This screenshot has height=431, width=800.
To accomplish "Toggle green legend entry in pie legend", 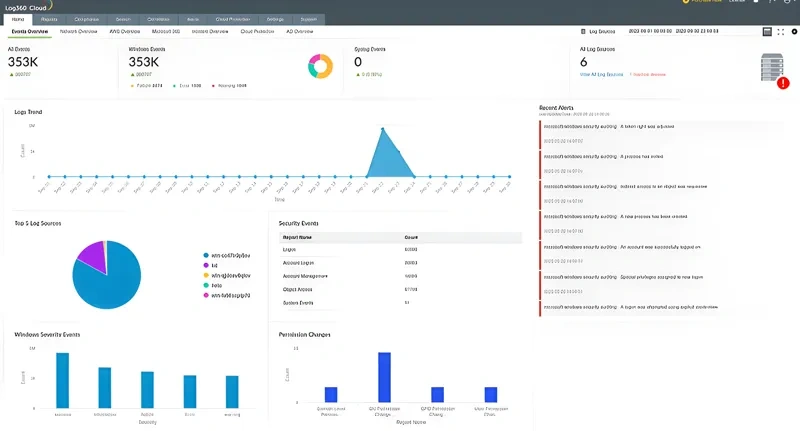I will [x=212, y=286].
